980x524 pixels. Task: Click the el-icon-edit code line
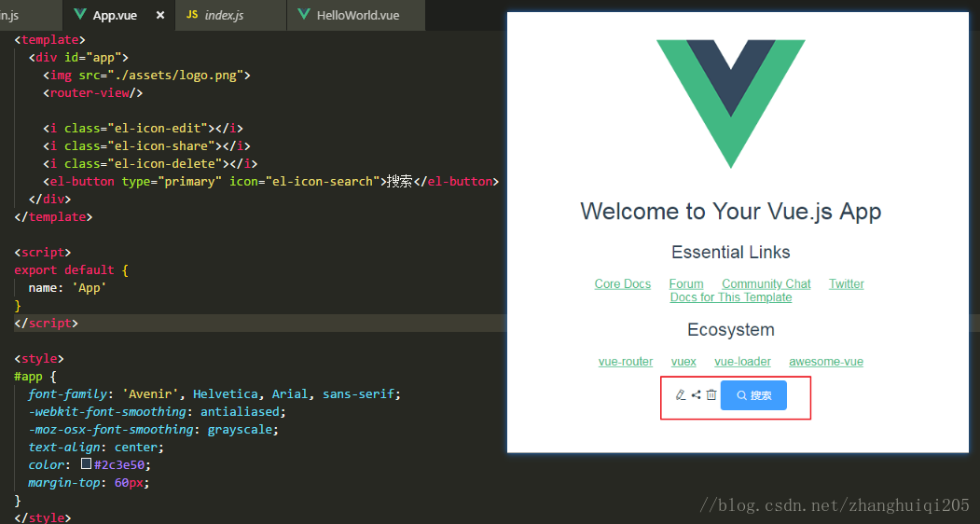point(143,128)
